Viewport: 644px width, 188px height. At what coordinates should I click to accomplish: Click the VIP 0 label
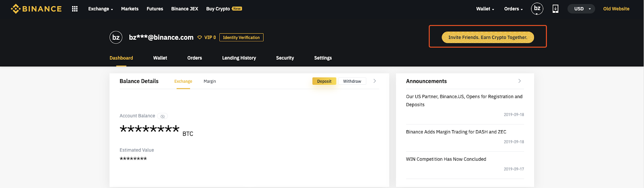tap(210, 37)
